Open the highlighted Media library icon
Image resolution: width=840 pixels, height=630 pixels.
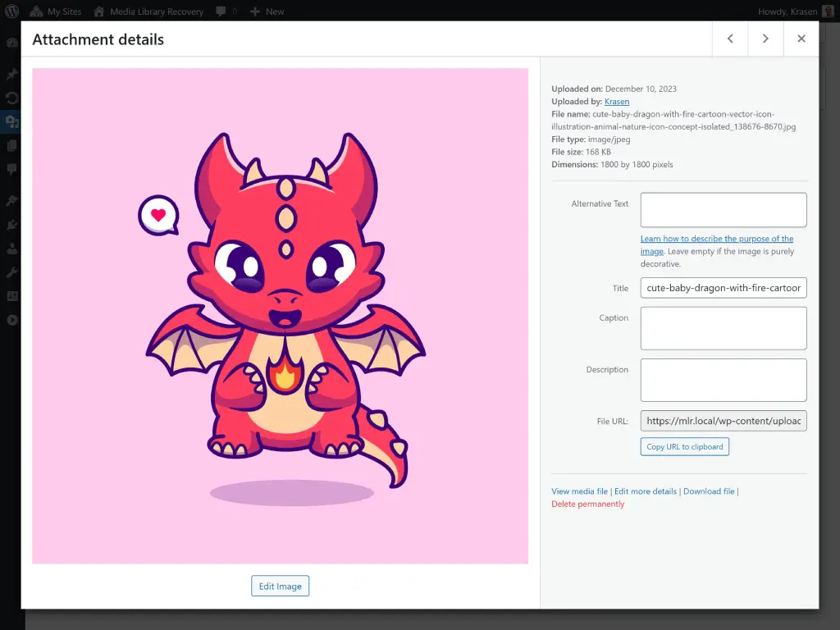(x=11, y=123)
